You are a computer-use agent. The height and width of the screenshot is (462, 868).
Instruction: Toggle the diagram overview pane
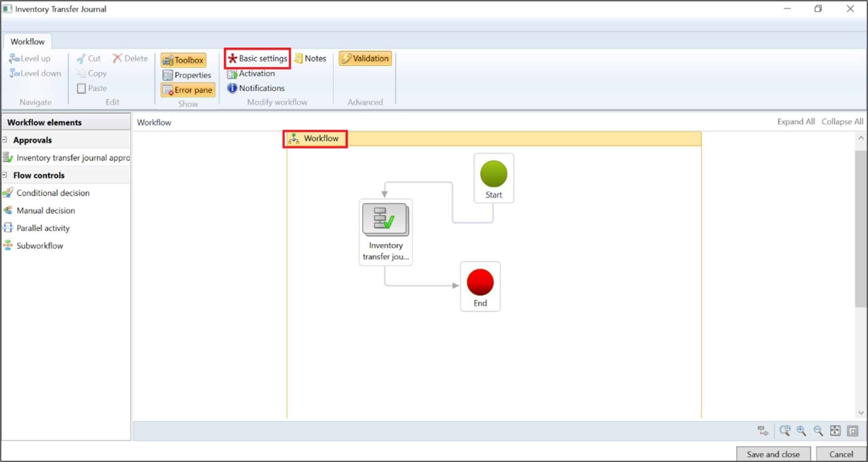[852, 430]
